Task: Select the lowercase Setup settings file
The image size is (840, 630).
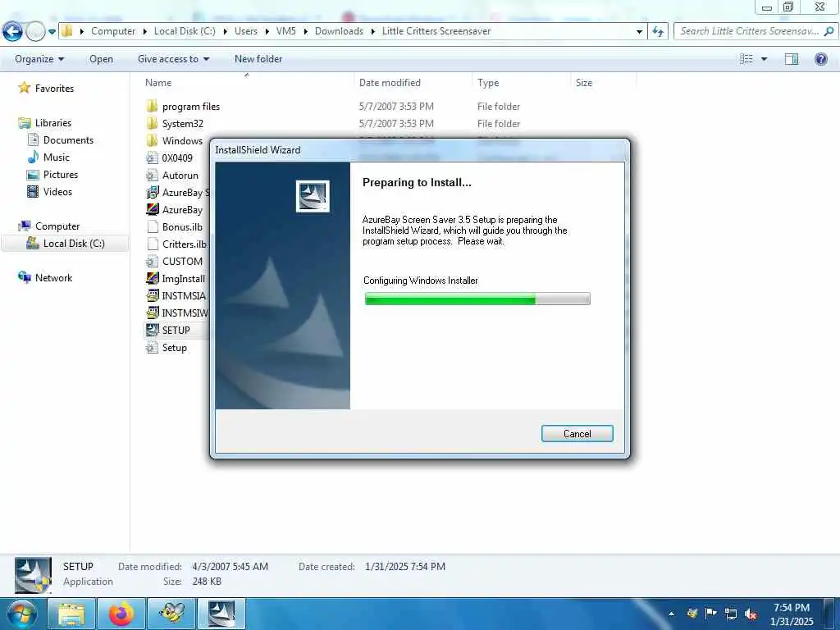Action: tap(174, 348)
